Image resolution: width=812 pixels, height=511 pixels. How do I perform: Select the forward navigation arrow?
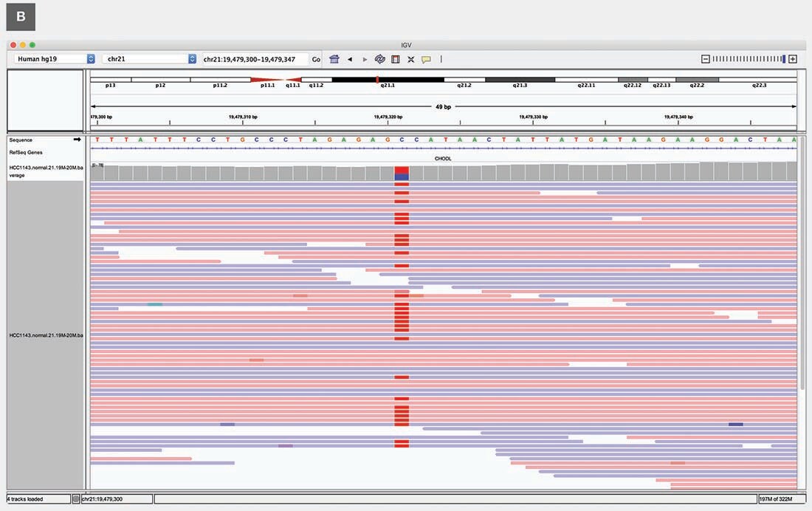point(365,59)
